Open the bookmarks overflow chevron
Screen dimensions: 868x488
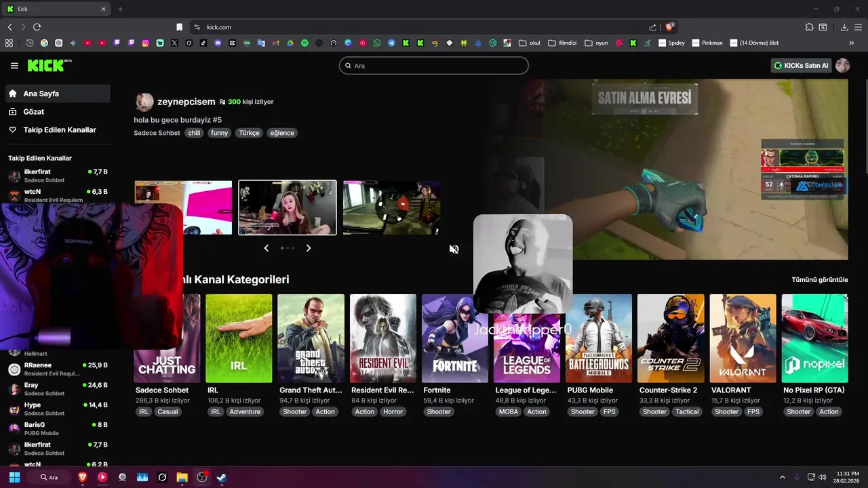pyautogui.click(x=851, y=43)
